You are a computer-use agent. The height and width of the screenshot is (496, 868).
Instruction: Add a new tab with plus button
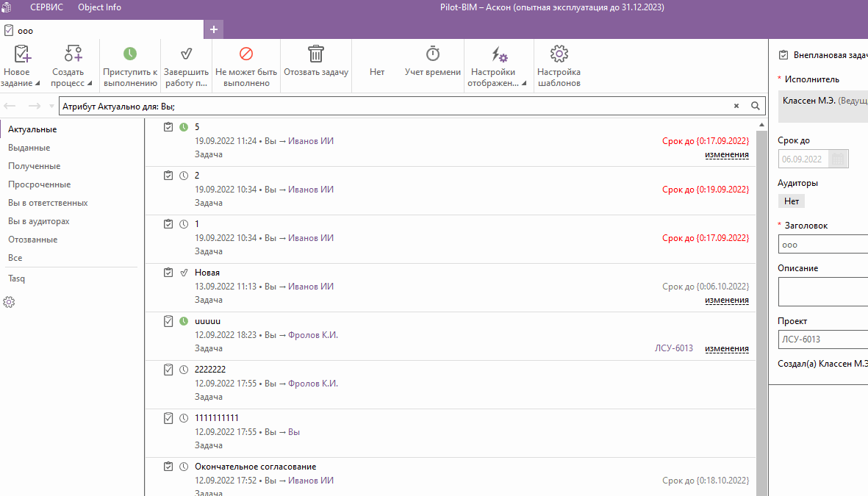[x=214, y=29]
